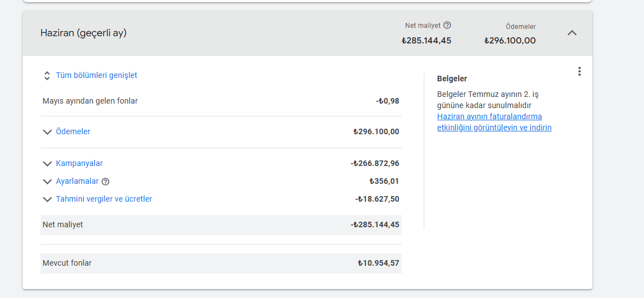Screen dimensions: 644x298
Task: Expand Ayarlamalar with its chevron arrow
Action: [x=47, y=182]
